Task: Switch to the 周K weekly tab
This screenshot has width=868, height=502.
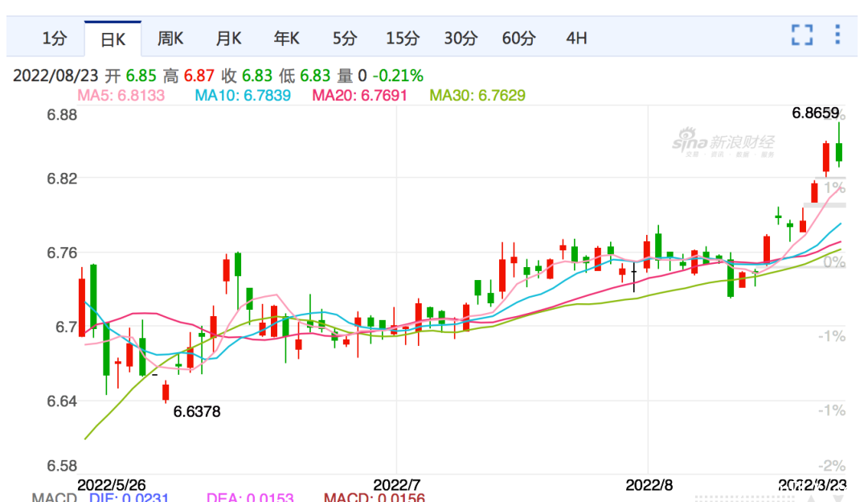Action: coord(170,39)
